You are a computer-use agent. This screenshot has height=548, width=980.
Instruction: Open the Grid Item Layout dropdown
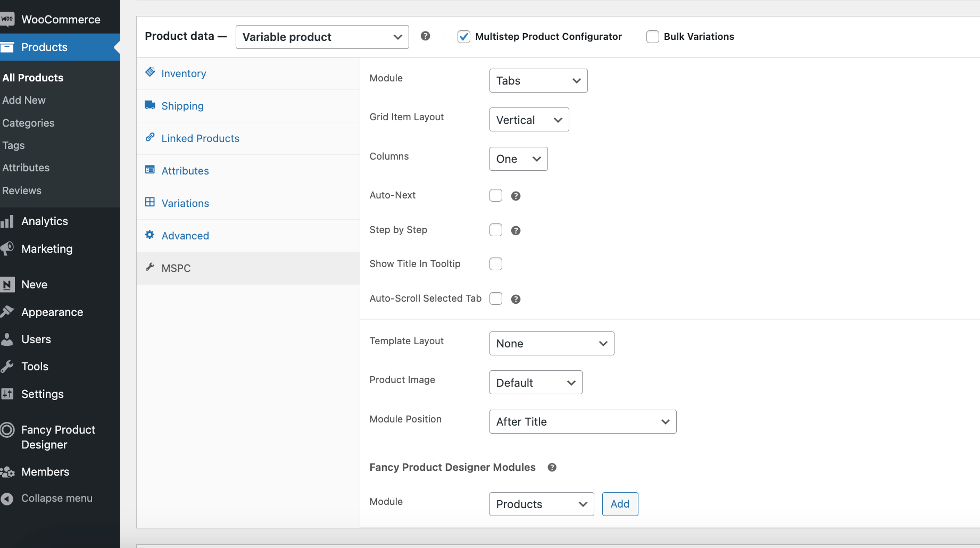coord(529,120)
